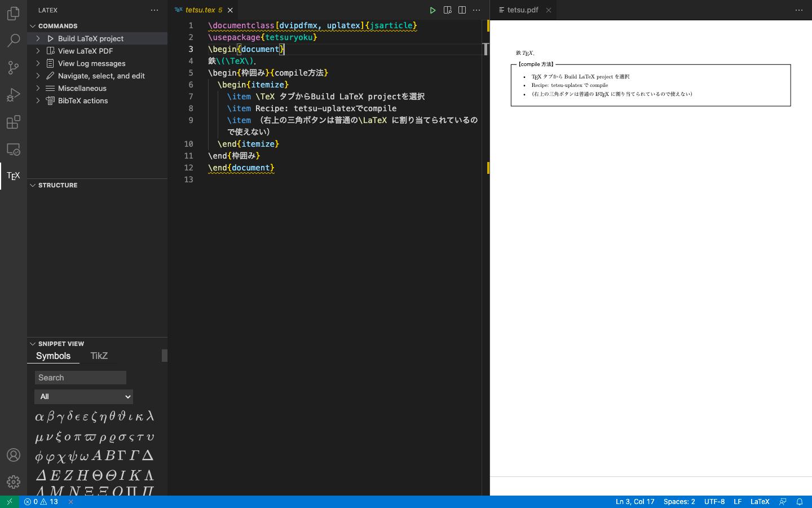Click Build LaTeX project label
The height and width of the screenshot is (508, 812).
tap(91, 38)
